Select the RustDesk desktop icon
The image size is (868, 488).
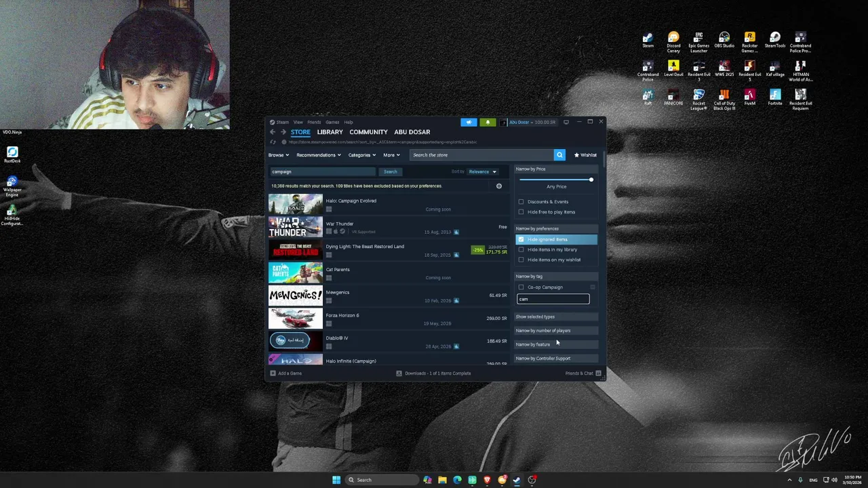click(x=12, y=155)
